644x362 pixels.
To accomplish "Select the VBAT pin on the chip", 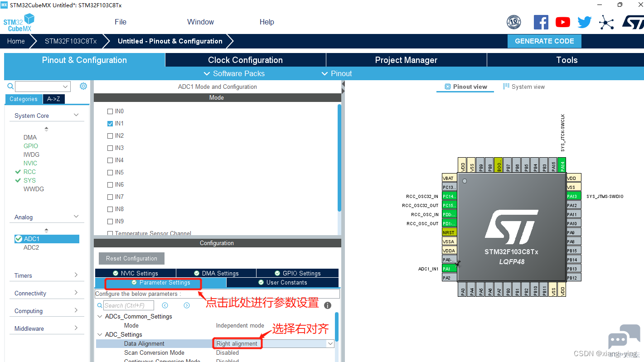I will click(449, 178).
